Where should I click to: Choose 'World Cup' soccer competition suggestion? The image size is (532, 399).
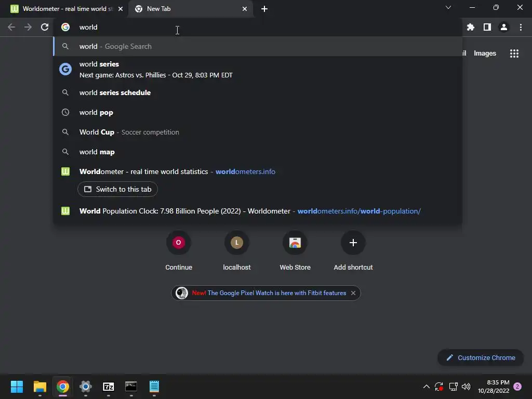[258, 132]
